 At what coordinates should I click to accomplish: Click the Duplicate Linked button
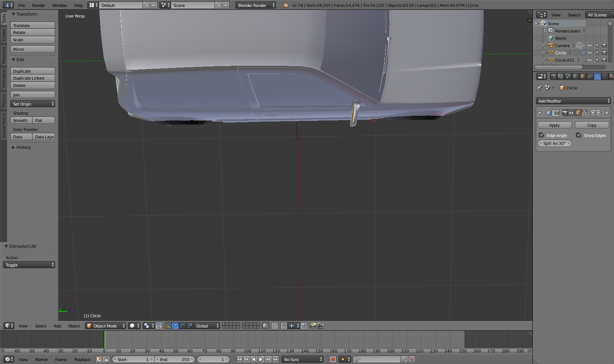(x=33, y=78)
